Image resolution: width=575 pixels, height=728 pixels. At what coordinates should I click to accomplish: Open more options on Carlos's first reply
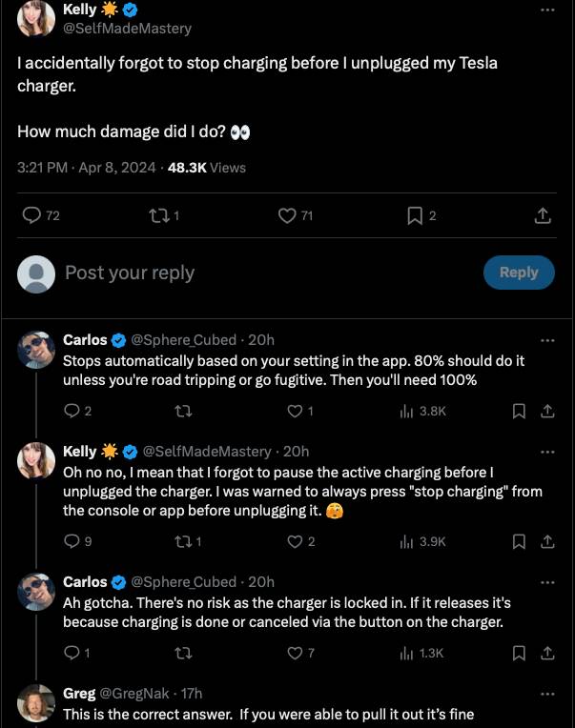[547, 340]
